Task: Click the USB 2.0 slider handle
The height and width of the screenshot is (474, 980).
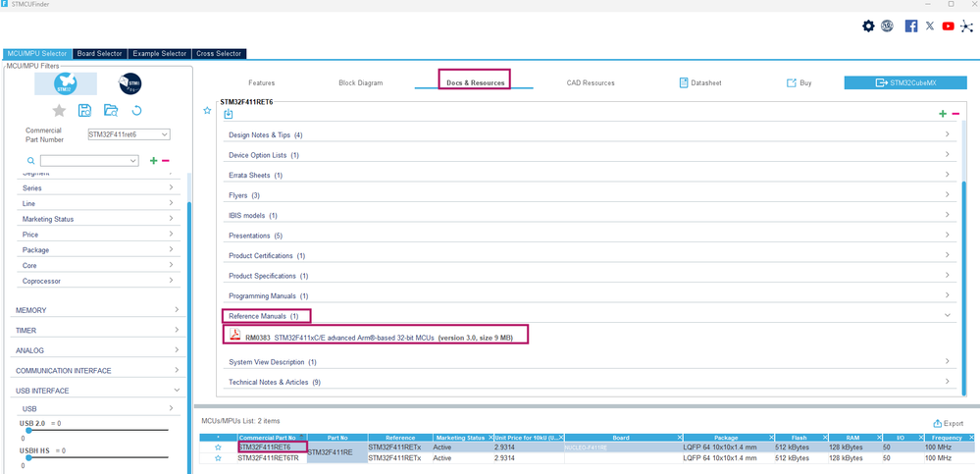Action: point(27,430)
